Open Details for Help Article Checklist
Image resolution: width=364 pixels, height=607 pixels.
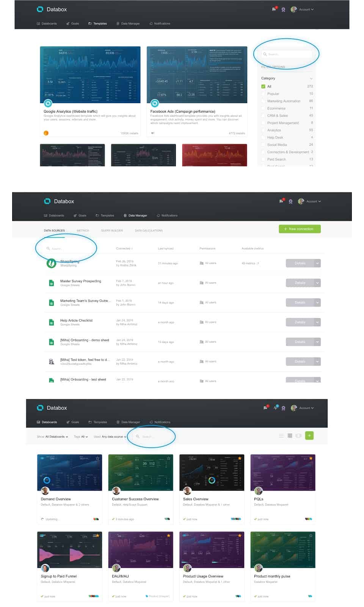300,322
